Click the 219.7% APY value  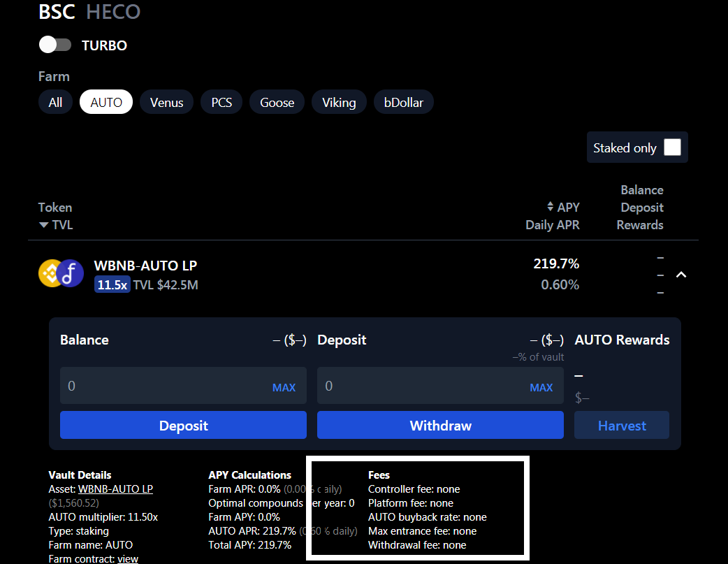pyautogui.click(x=556, y=264)
